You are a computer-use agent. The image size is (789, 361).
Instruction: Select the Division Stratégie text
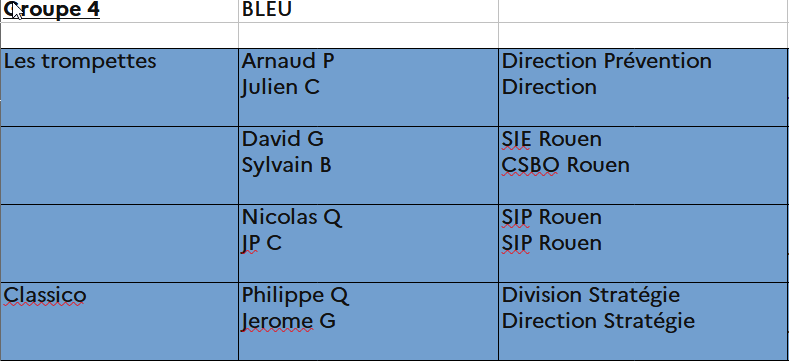pos(591,296)
